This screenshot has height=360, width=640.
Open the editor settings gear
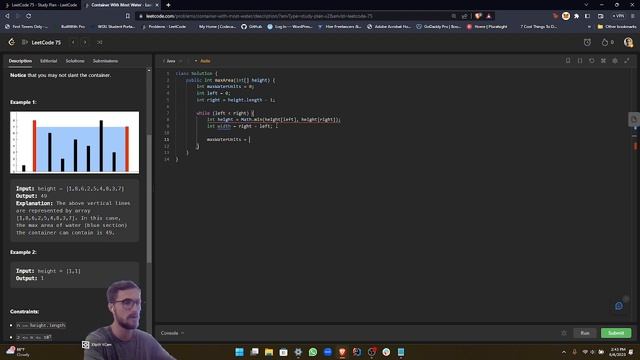click(x=615, y=60)
